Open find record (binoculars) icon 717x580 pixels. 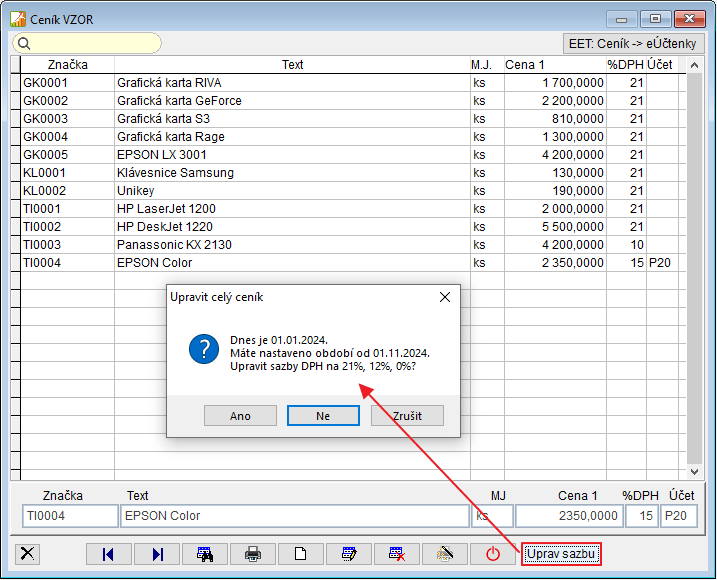(205, 554)
